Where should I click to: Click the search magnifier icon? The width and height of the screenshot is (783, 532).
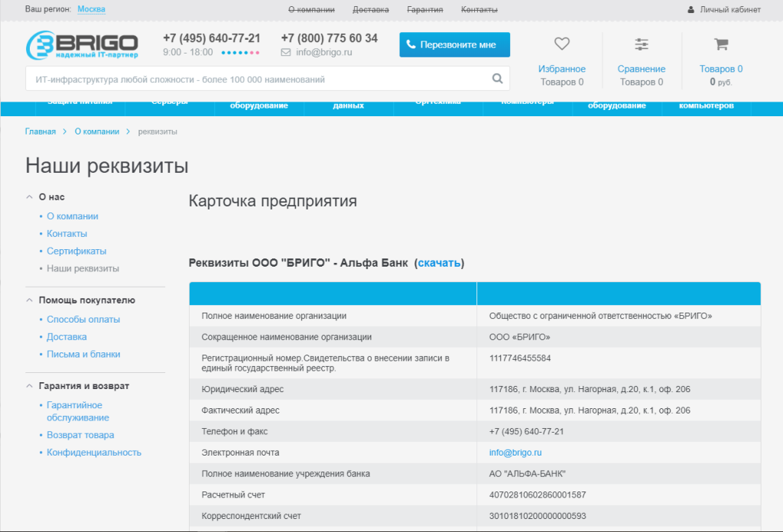[x=497, y=79]
